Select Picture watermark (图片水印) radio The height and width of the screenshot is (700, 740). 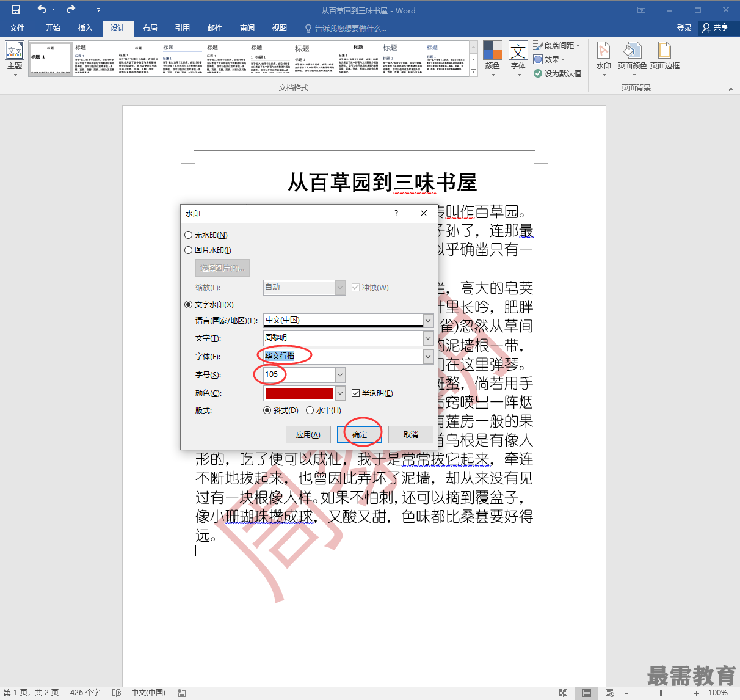189,250
